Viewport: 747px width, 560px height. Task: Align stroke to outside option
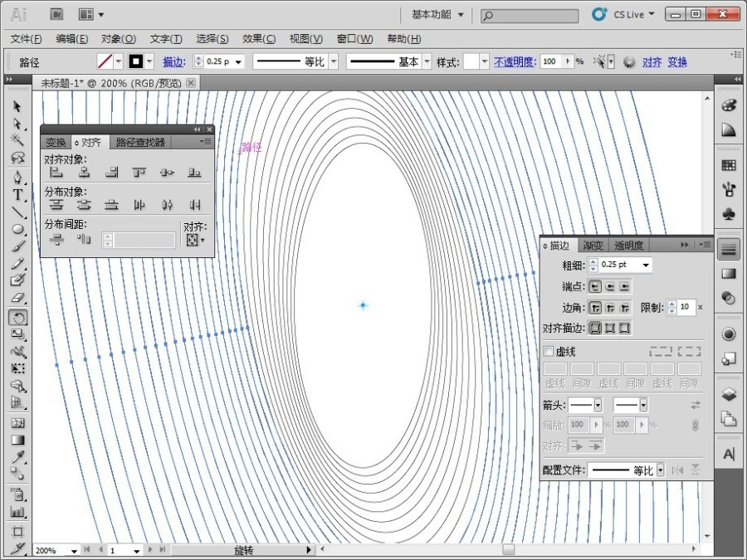(x=624, y=328)
